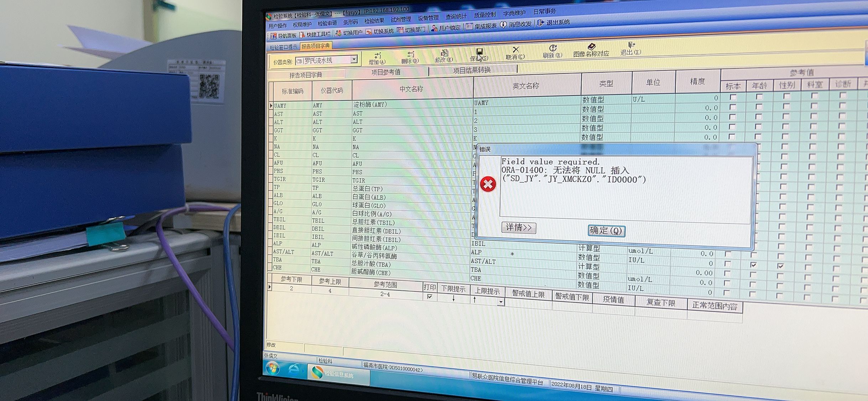
Task: Toggle 标本 checkbox for the UAMY row
Action: pyautogui.click(x=733, y=97)
